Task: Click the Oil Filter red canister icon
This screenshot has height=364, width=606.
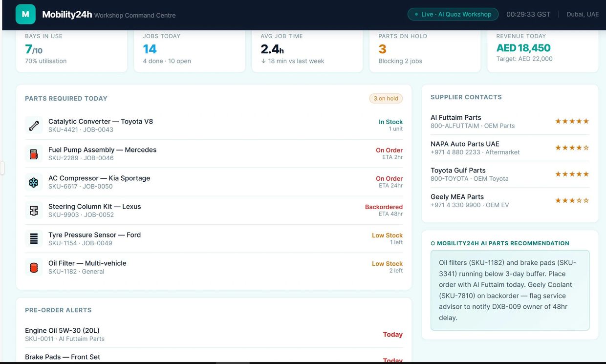Action: [x=34, y=267]
